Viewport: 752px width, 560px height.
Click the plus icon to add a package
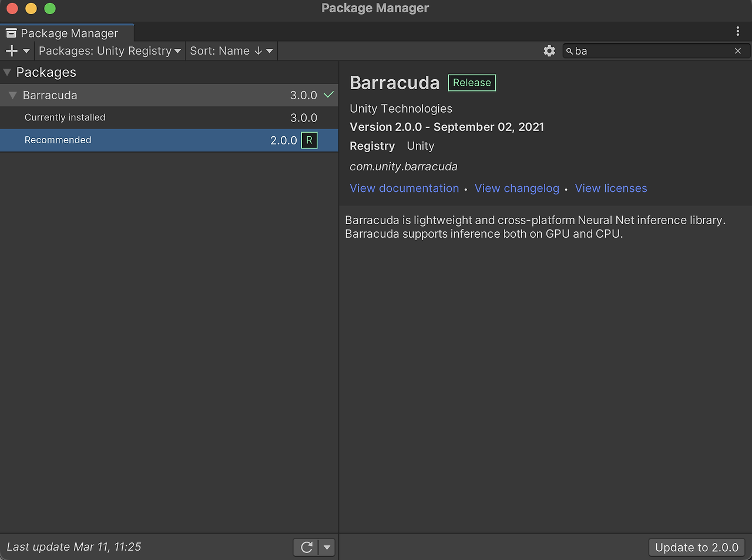pos(11,51)
